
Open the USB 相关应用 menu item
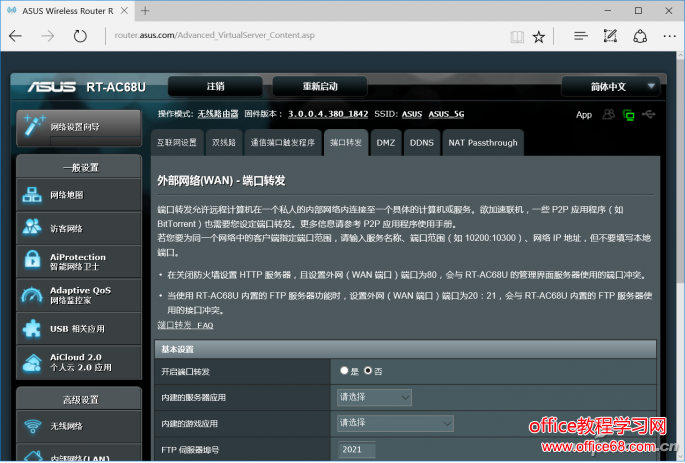click(79, 328)
